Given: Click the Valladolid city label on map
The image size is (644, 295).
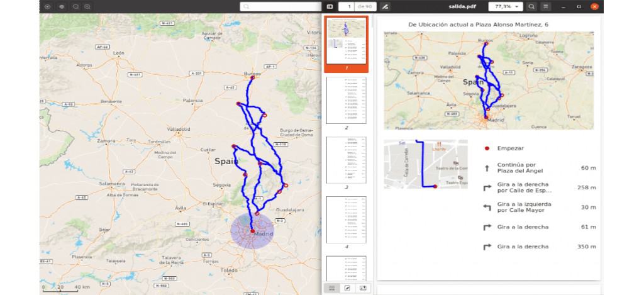Looking at the screenshot, I should (x=178, y=129).
